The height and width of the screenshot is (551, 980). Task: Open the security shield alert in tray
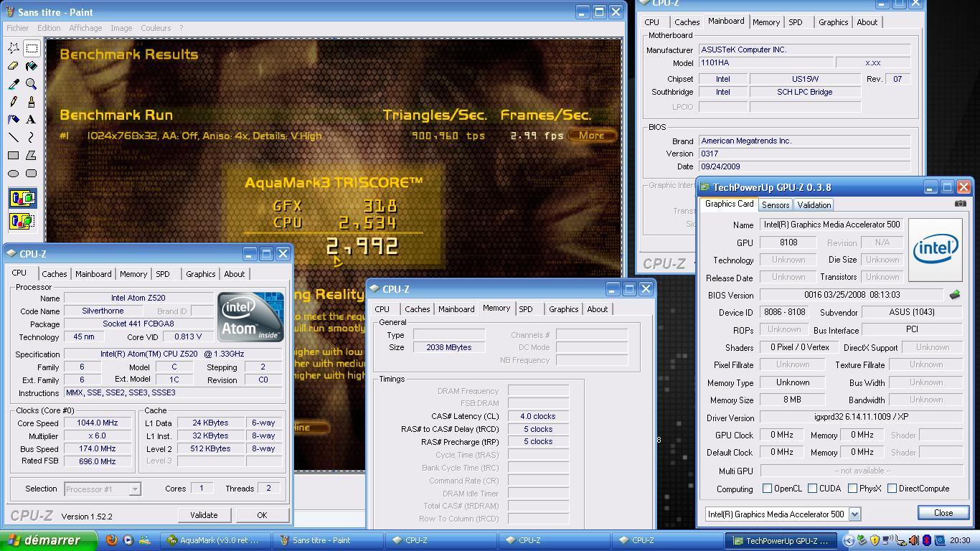[x=875, y=540]
